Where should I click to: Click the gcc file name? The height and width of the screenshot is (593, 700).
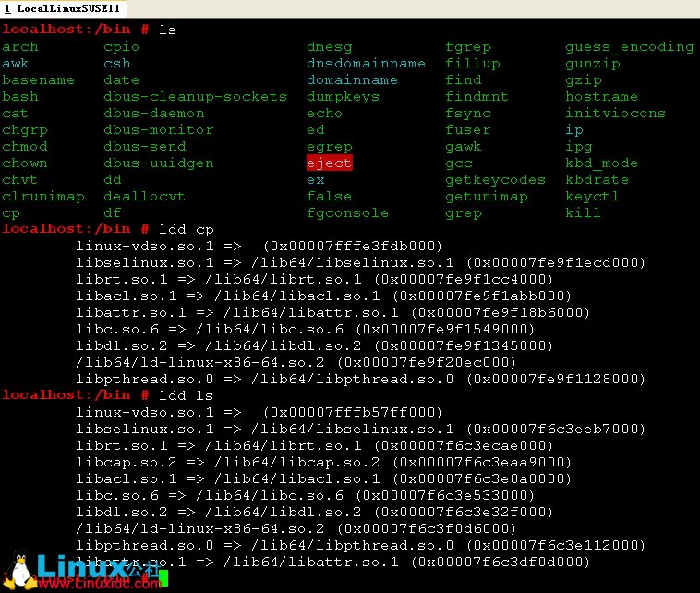pos(458,163)
